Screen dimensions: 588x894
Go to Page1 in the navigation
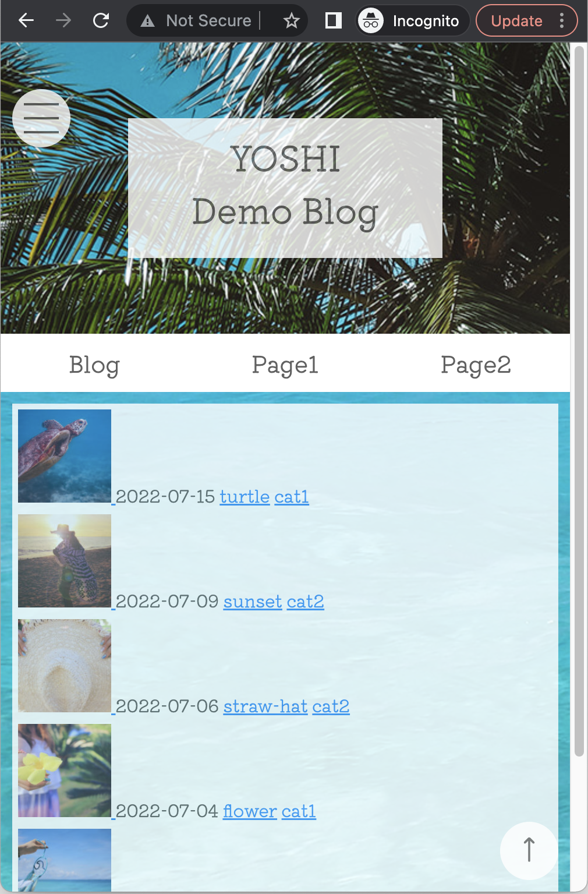point(285,365)
